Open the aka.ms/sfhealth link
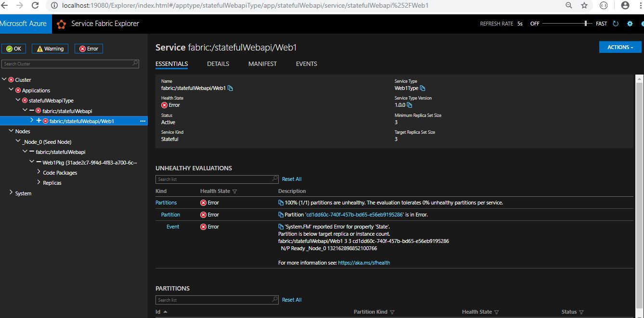Image resolution: width=644 pixels, height=318 pixels. (x=365, y=263)
